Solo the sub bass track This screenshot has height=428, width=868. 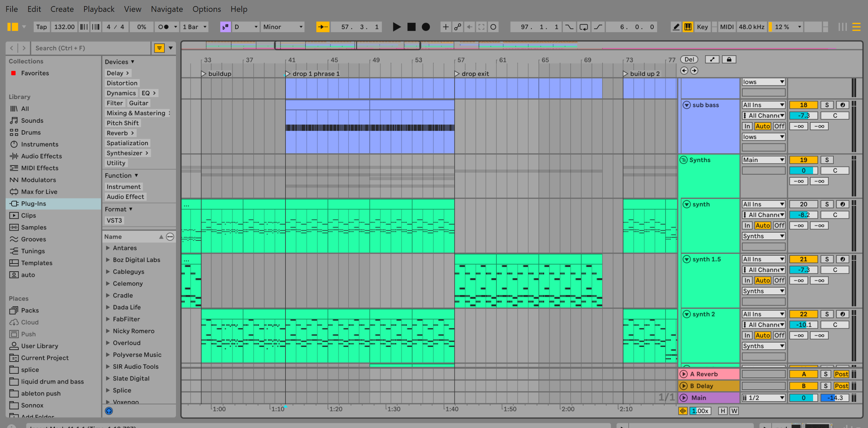[x=827, y=105]
